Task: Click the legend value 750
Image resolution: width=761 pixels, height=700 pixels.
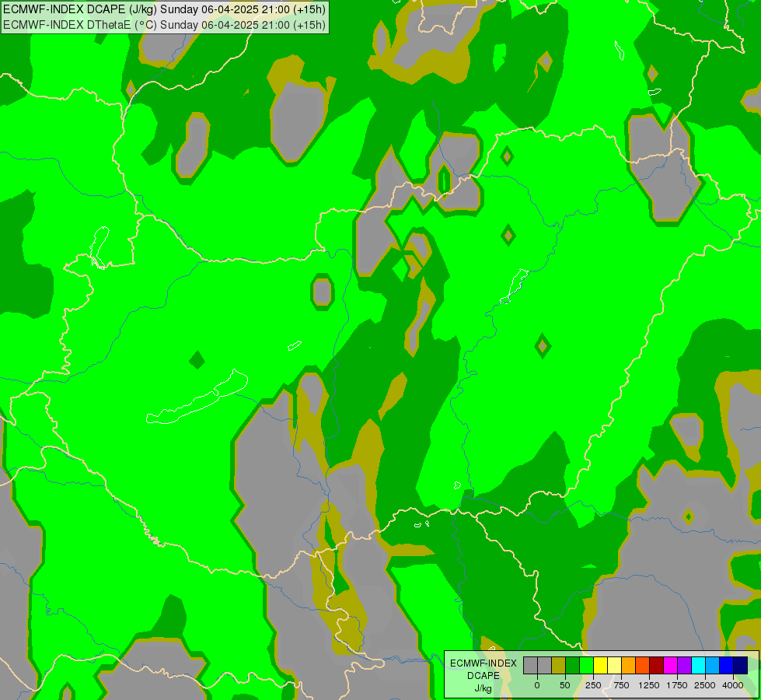Action: pyautogui.click(x=621, y=685)
